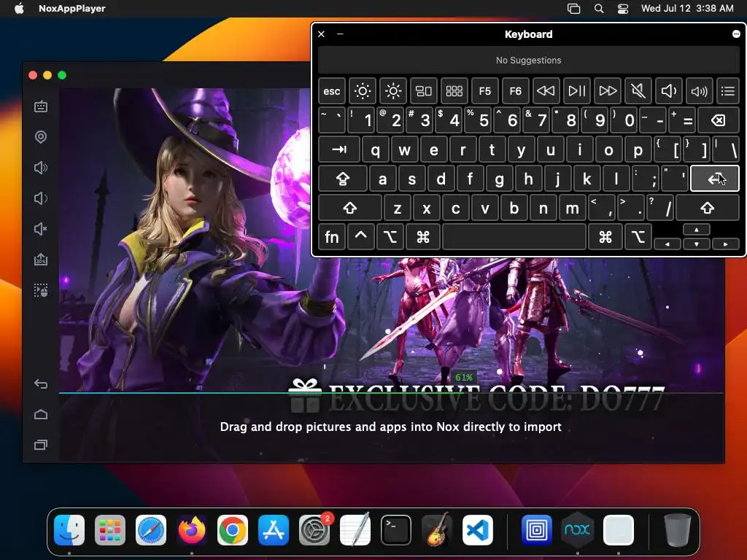Decrease brightness on virtual keyboard
Image resolution: width=747 pixels, height=560 pixels.
[362, 91]
